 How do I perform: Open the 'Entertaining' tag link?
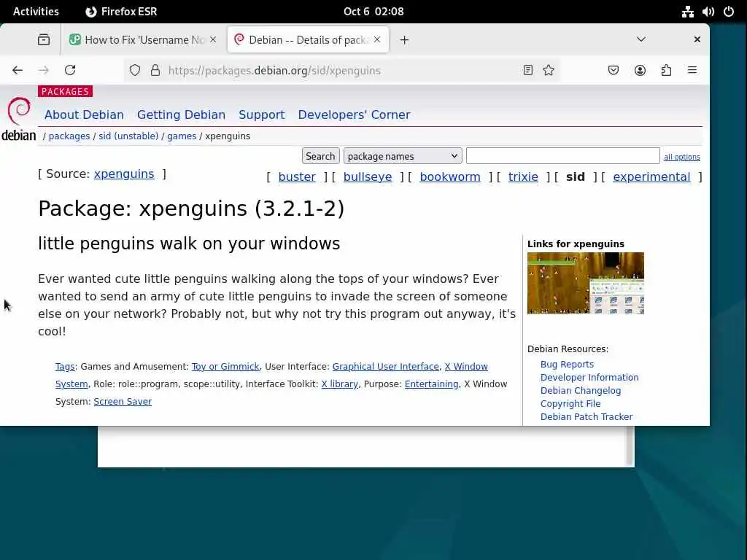click(x=431, y=384)
